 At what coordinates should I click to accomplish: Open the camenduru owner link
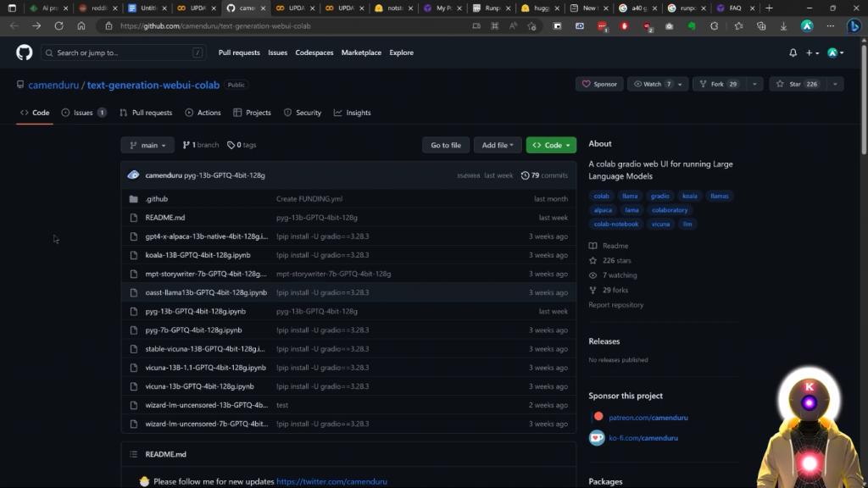click(x=53, y=86)
